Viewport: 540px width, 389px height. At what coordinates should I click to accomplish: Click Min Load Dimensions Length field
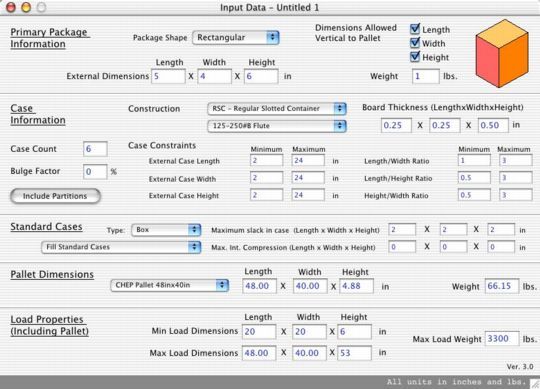(259, 332)
